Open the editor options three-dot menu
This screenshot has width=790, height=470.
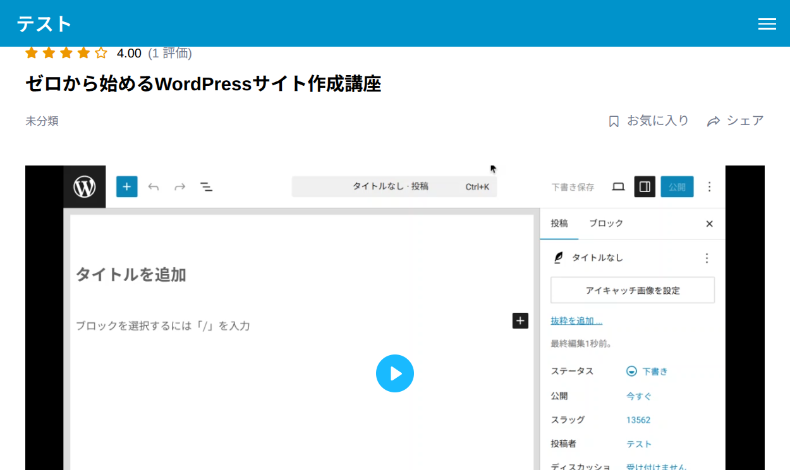click(709, 187)
